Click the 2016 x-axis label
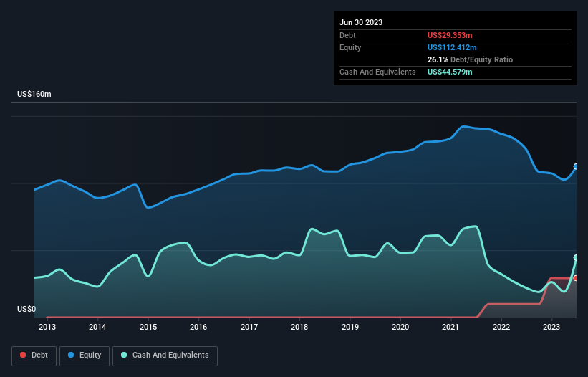The image size is (588, 377). [198, 327]
